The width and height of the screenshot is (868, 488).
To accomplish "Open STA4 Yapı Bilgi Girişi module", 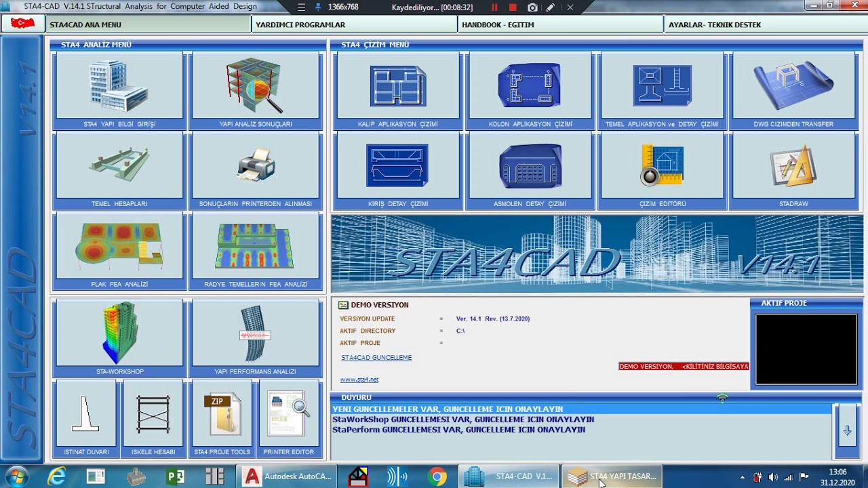I will click(x=119, y=91).
